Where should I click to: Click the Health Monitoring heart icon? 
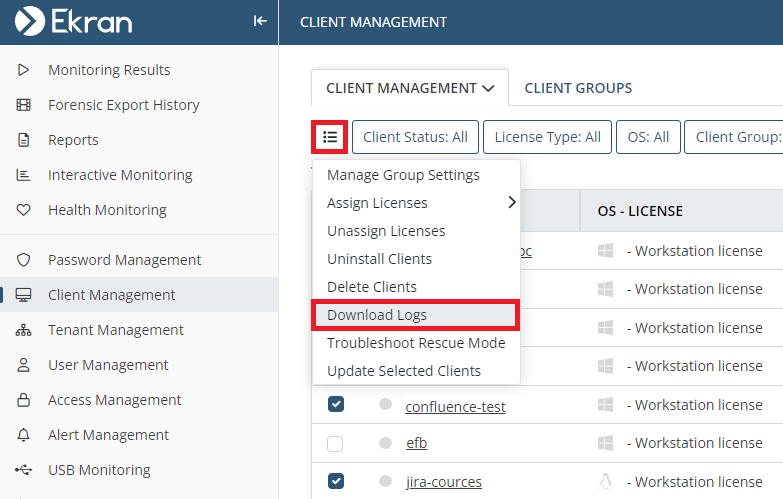click(24, 210)
